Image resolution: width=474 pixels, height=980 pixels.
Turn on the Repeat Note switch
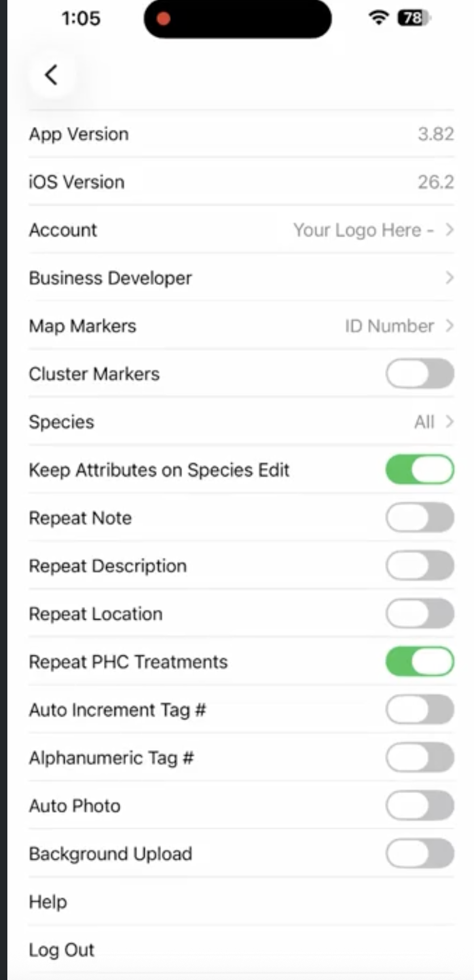tap(420, 517)
